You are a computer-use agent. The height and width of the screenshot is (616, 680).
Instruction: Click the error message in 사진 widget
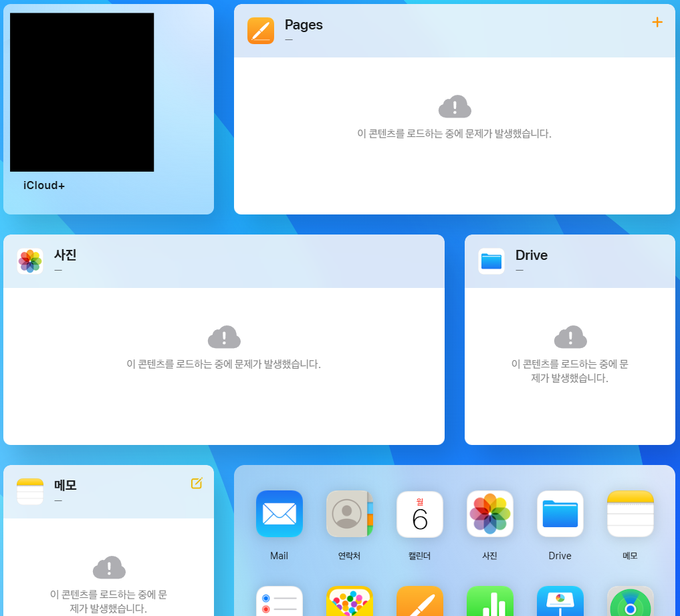(x=223, y=364)
